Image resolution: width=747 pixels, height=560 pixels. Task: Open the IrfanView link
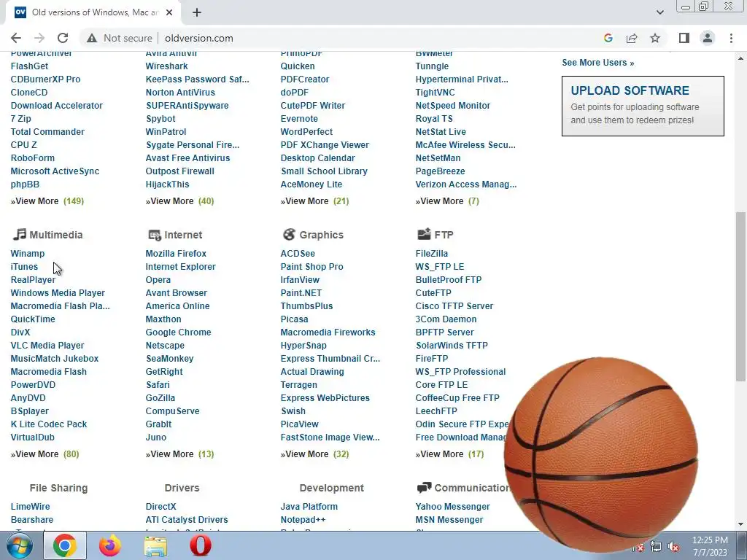click(x=300, y=279)
